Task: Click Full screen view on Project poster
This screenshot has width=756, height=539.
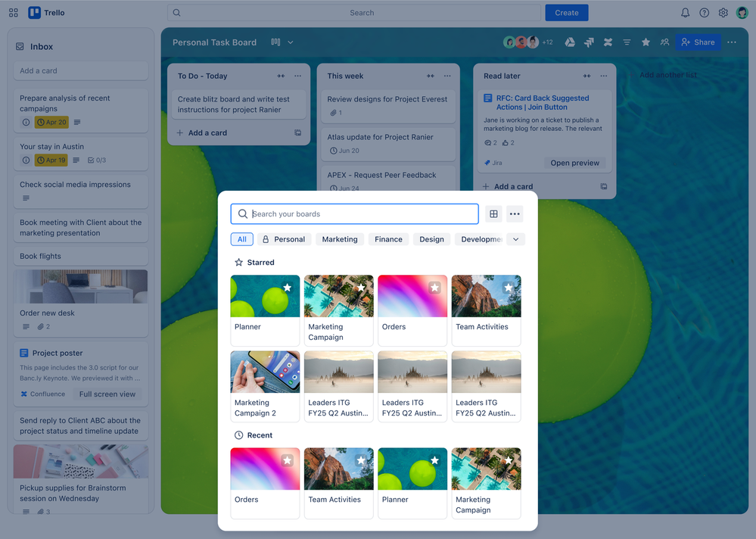Action: click(107, 394)
